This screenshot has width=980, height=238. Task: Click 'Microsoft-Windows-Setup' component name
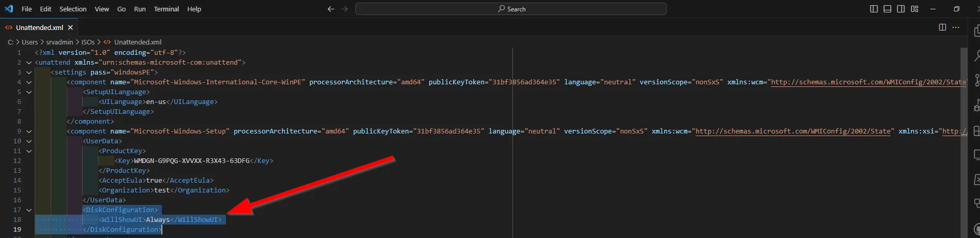(x=179, y=131)
